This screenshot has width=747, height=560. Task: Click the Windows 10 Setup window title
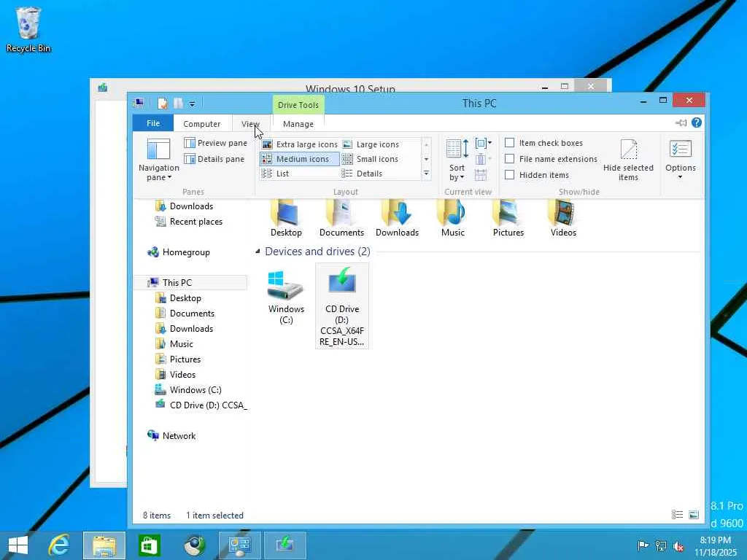[350, 88]
